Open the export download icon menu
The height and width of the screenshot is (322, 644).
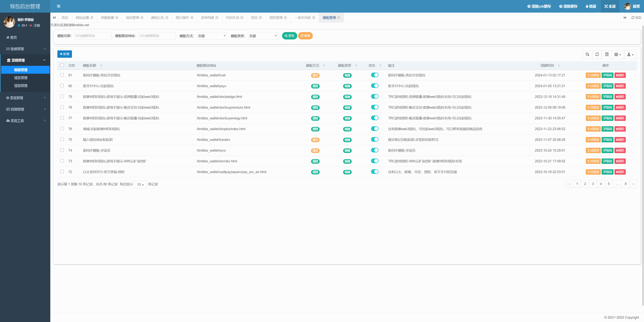[630, 54]
